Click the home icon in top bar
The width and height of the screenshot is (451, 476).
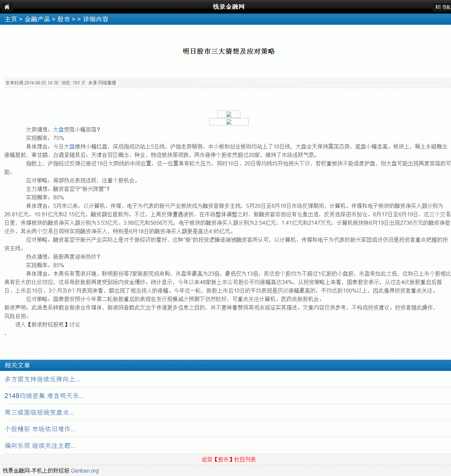coord(7,6)
